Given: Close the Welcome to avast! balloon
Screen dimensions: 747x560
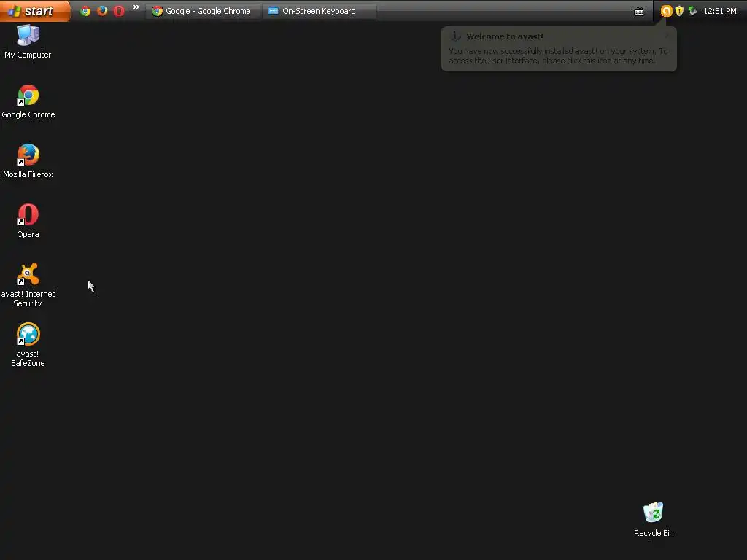Looking at the screenshot, I should click(x=667, y=35).
